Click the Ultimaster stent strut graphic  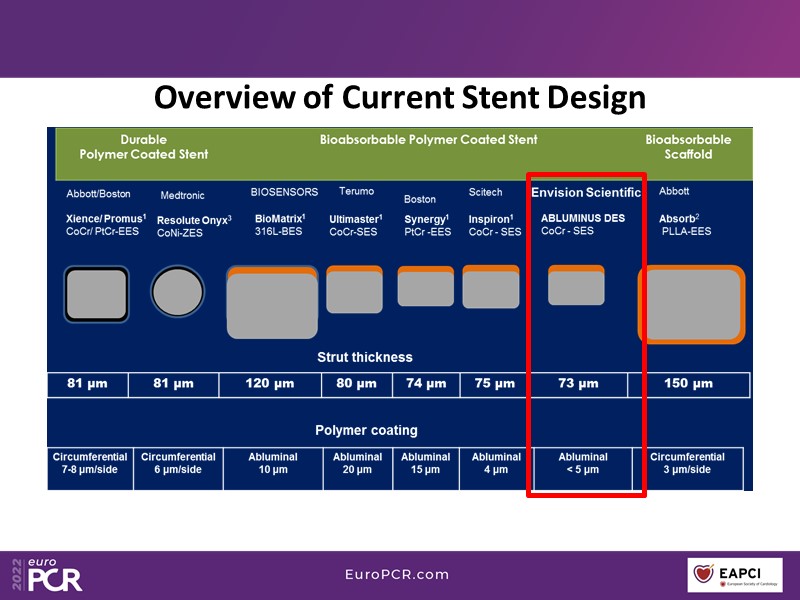(355, 290)
